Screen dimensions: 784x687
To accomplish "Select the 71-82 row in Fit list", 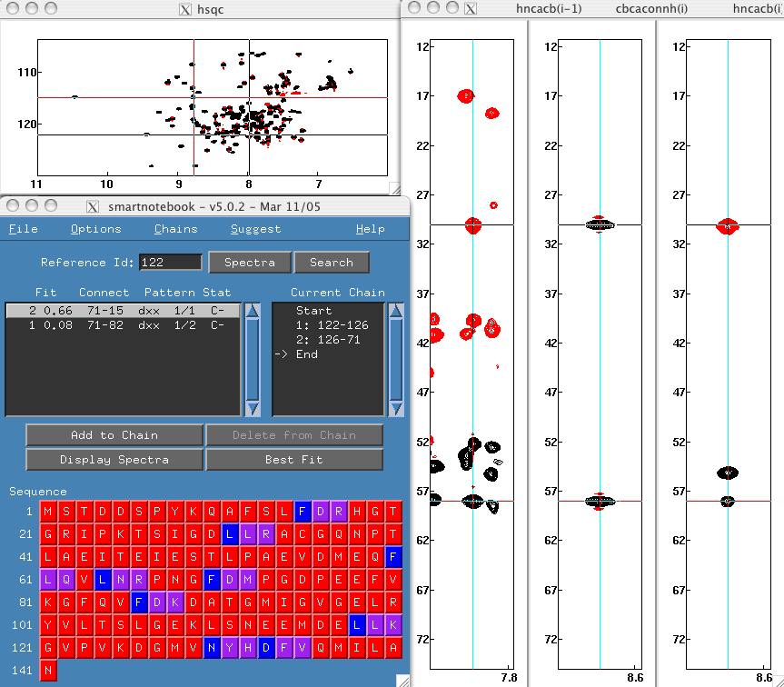I will tap(123, 325).
